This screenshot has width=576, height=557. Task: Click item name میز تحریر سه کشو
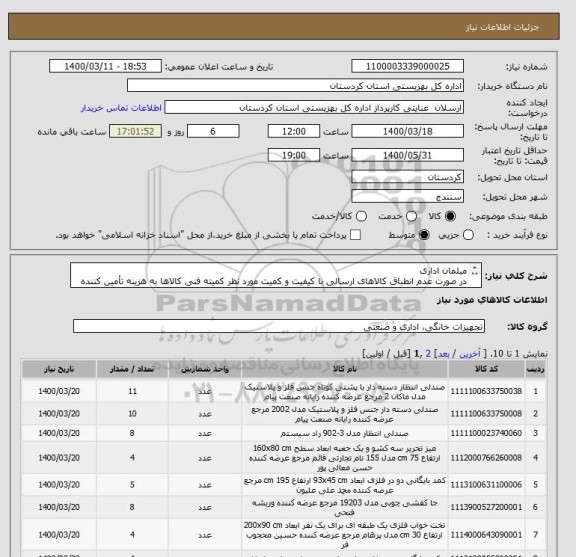(345, 458)
